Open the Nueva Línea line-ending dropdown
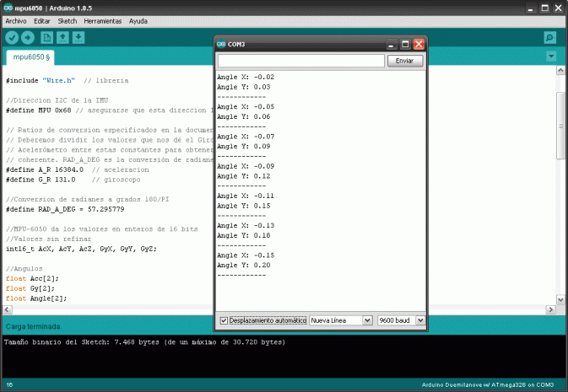The width and height of the screenshot is (568, 392). pyautogui.click(x=341, y=320)
